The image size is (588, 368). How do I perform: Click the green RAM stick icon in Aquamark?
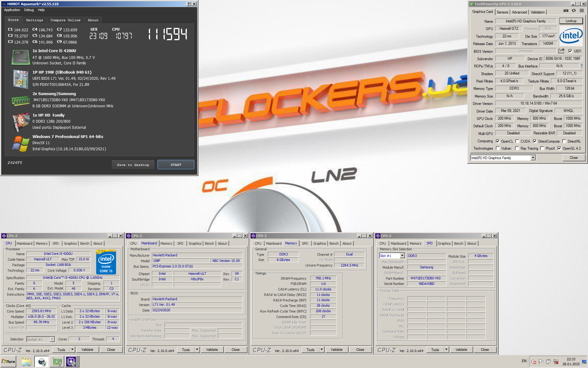tap(21, 101)
